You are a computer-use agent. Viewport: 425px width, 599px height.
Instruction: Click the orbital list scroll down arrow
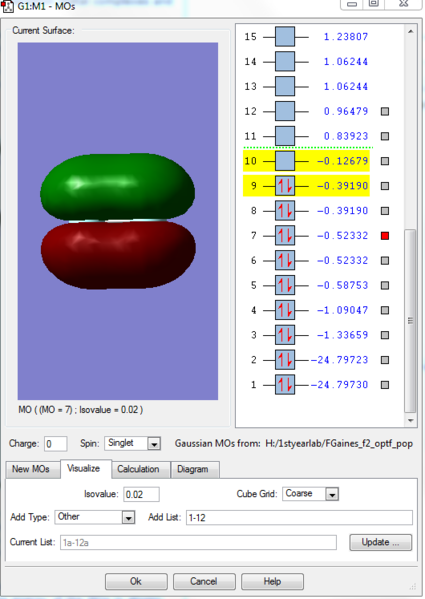410,420
